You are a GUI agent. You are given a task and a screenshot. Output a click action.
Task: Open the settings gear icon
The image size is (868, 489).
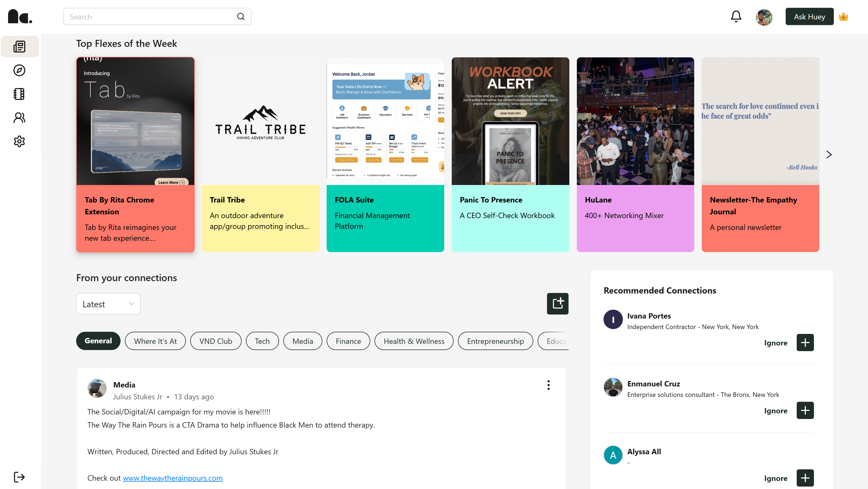click(x=20, y=141)
